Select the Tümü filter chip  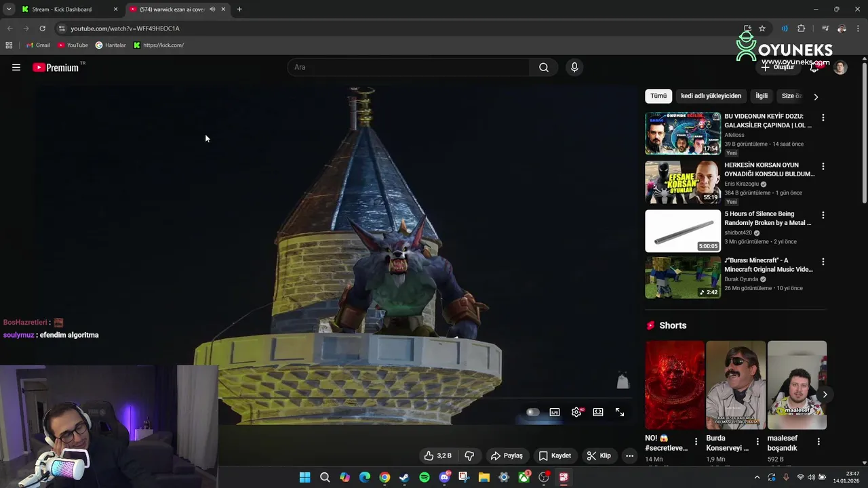point(658,96)
